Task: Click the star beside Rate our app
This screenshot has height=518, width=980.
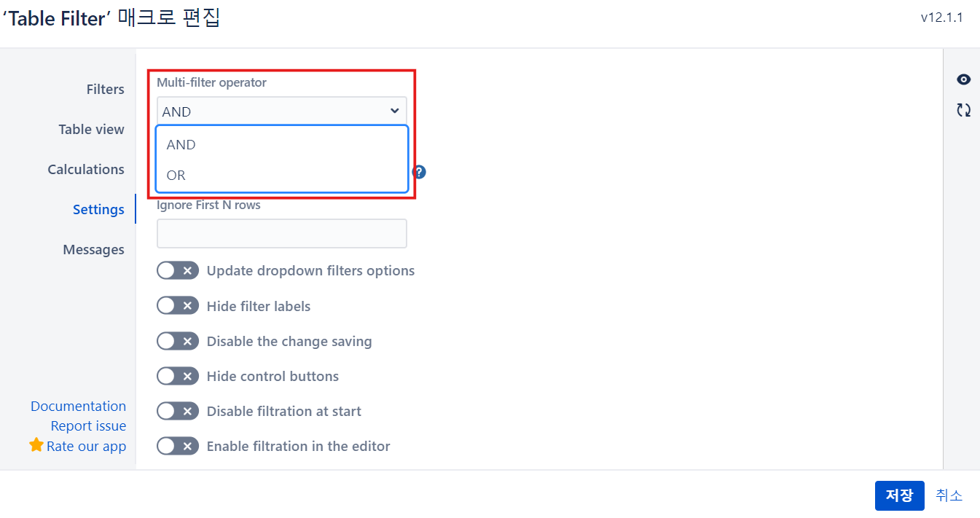Action: click(36, 445)
